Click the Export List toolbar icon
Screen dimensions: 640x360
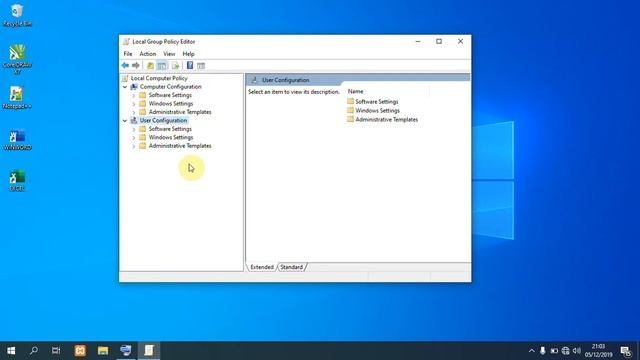click(176, 66)
